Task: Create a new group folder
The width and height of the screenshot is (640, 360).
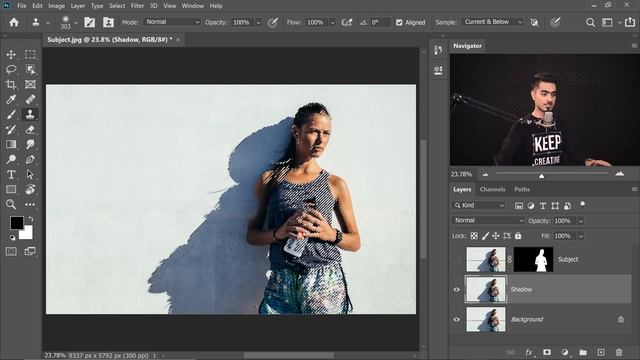Action: (583, 352)
